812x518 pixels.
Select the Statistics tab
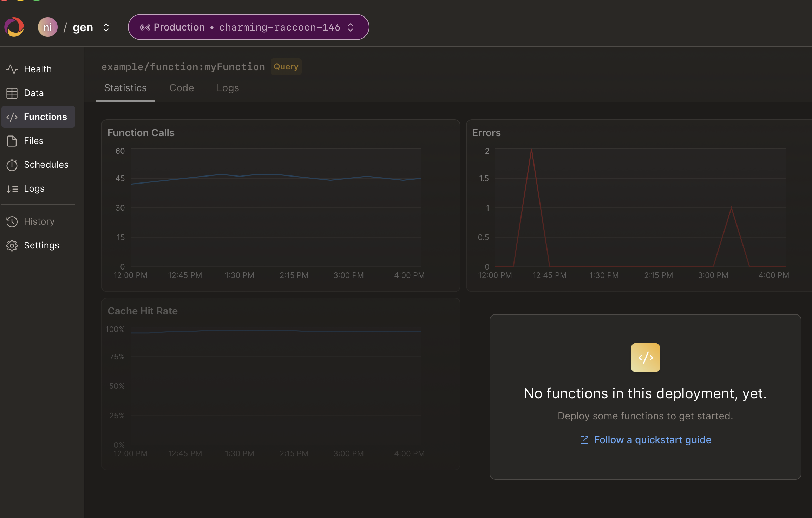[x=125, y=88]
